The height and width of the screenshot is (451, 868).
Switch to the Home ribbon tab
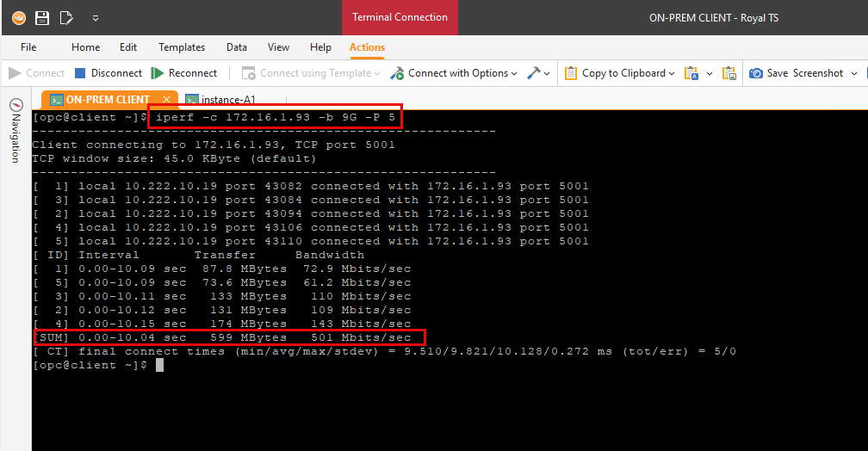pos(85,47)
